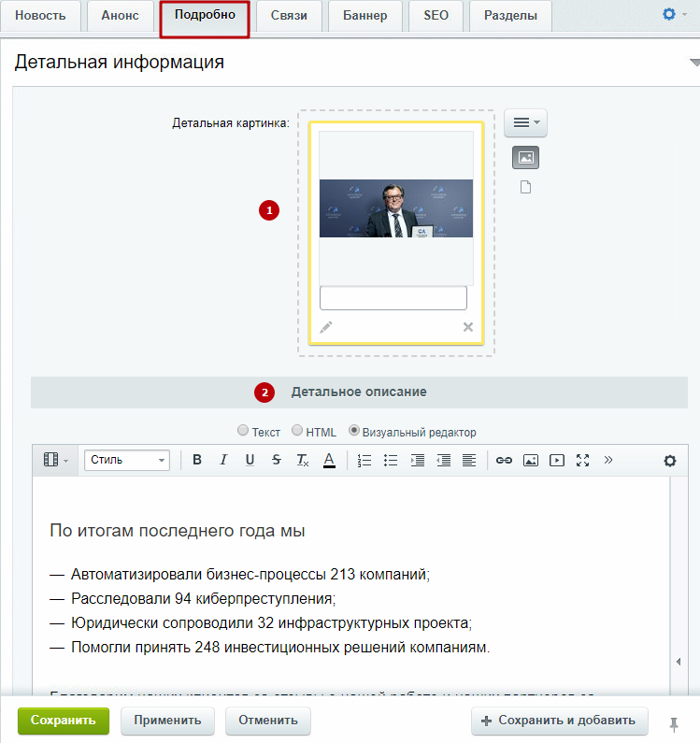Click the image description input field
Screen dimensions: 700x743
pos(393,297)
